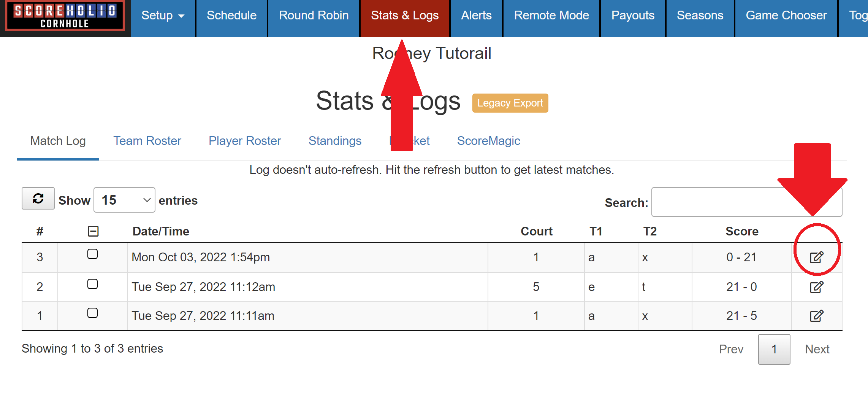
Task: Go to the Next page of entries
Action: pos(817,349)
